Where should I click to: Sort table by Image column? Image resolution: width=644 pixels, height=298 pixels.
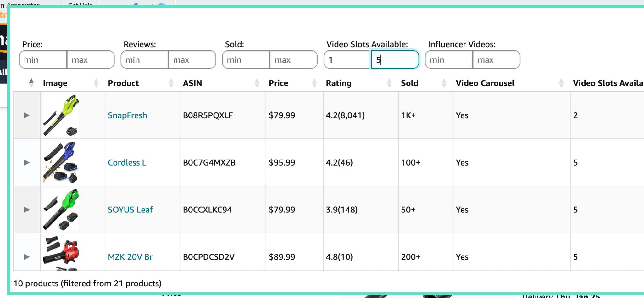tap(55, 83)
